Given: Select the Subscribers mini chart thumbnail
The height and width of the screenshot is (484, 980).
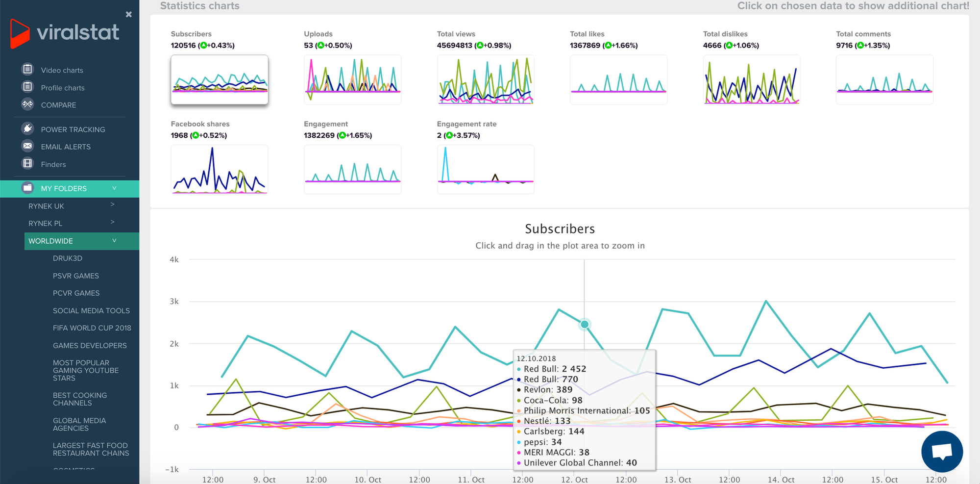Looking at the screenshot, I should click(220, 79).
